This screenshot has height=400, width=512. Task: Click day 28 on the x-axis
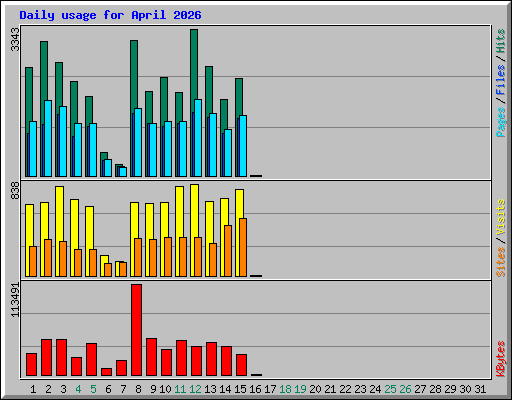click(x=435, y=389)
